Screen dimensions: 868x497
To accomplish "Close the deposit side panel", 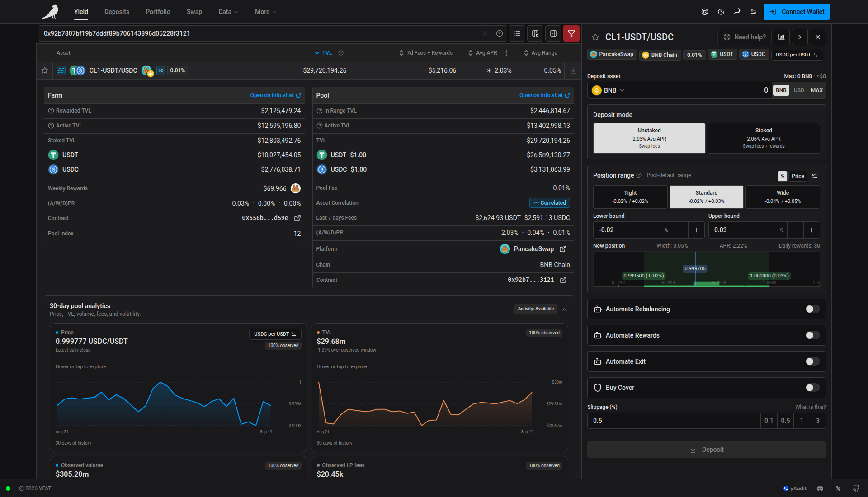I will [818, 37].
